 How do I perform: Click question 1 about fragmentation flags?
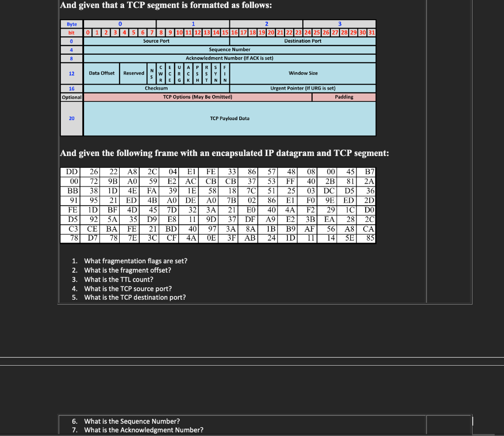coord(129,261)
